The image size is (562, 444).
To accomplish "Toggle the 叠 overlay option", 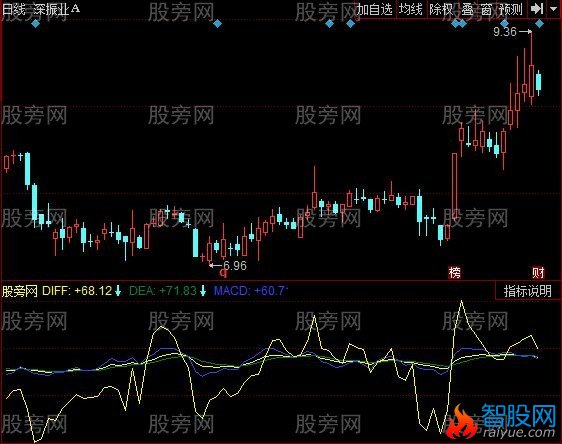I will (467, 9).
